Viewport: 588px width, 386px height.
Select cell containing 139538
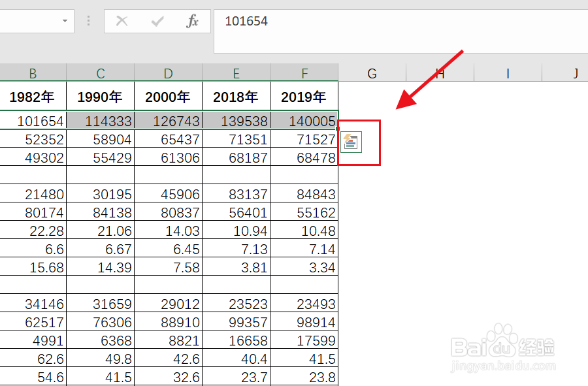(237, 120)
